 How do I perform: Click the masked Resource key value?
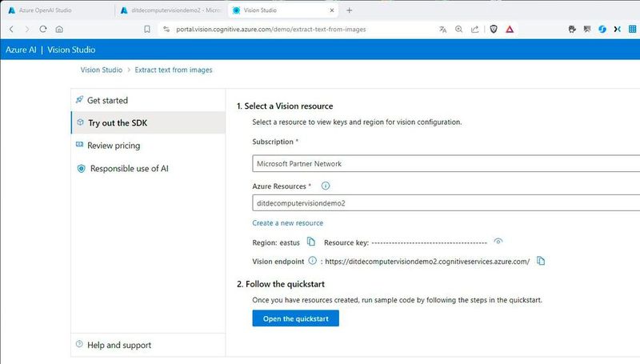430,243
